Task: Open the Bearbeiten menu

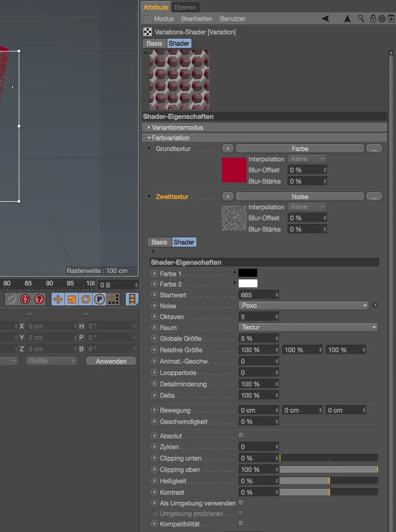Action: tap(197, 18)
